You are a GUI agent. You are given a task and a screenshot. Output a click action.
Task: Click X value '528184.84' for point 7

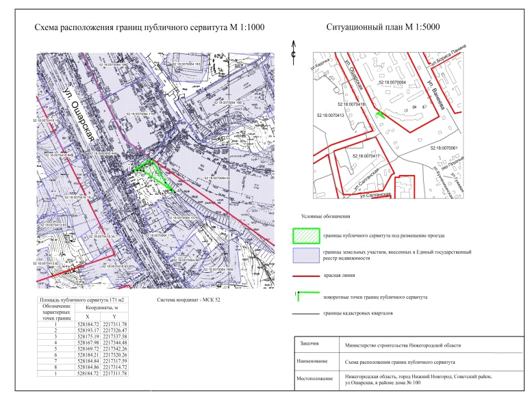[88, 361]
